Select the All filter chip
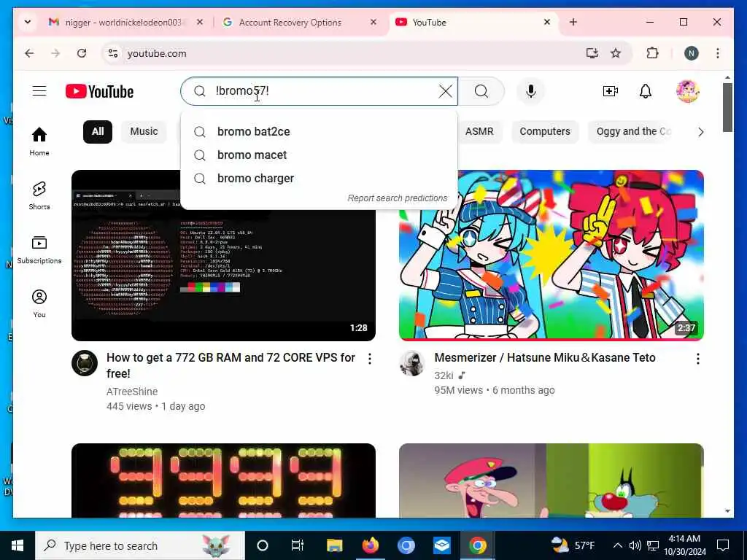 click(98, 131)
